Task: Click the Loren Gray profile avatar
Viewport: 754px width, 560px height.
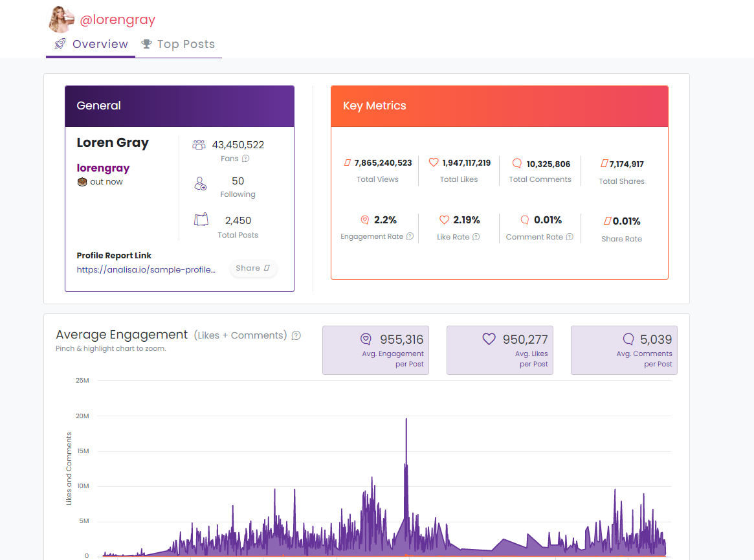Action: [x=61, y=19]
